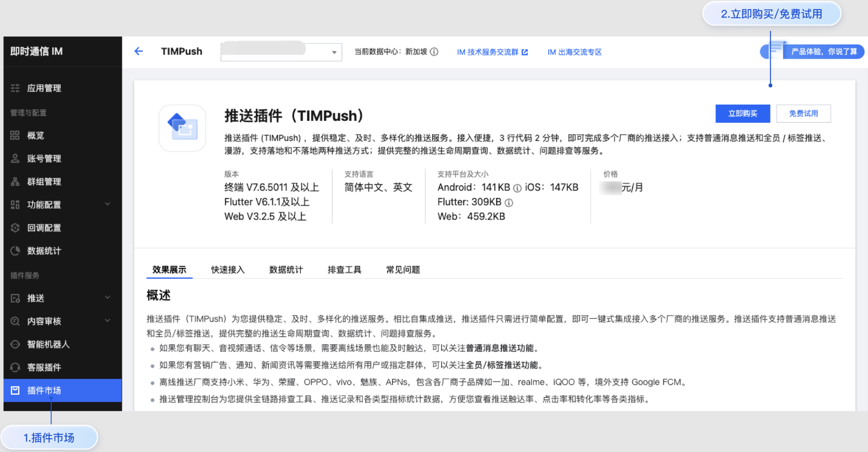Click the 立即购买 button

(742, 114)
